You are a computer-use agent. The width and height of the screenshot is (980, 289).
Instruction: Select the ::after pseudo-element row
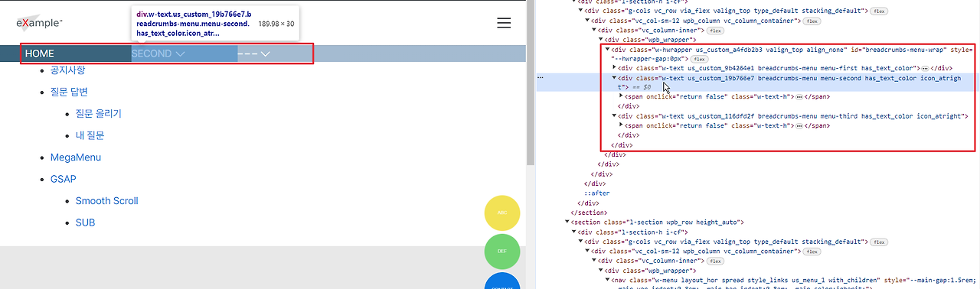point(597,193)
